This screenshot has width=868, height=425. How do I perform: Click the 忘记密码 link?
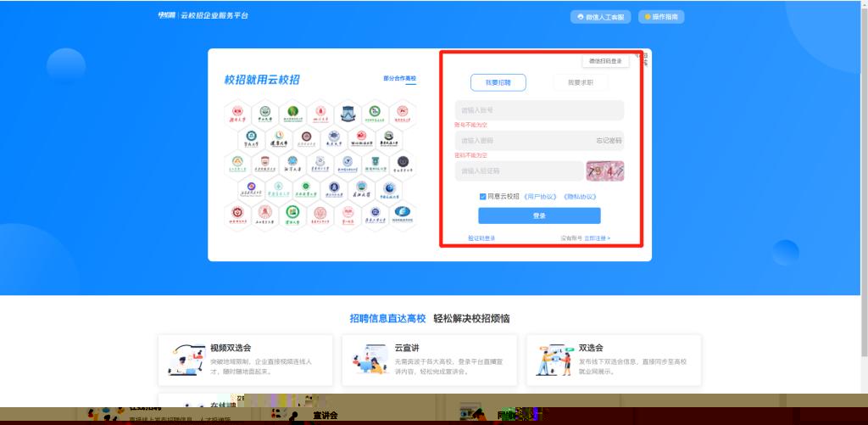tap(609, 140)
